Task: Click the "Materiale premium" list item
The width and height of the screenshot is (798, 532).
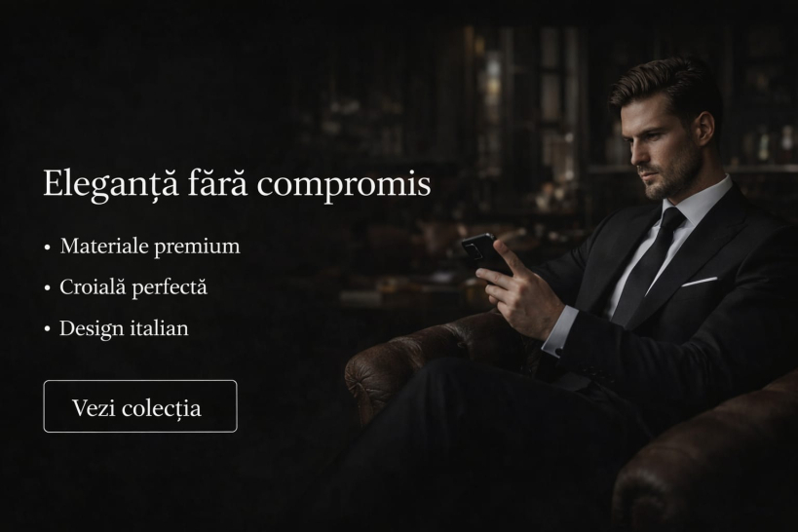Action: 150,247
